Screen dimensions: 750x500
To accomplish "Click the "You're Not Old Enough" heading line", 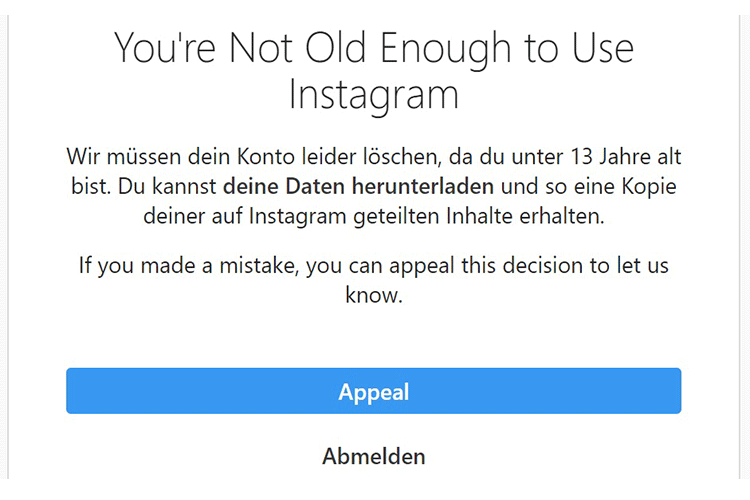I will (x=373, y=48).
